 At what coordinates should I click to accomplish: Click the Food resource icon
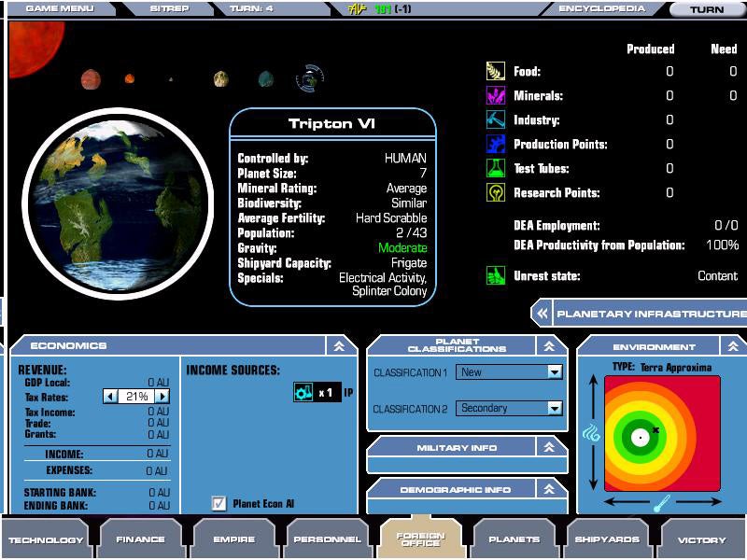point(495,72)
